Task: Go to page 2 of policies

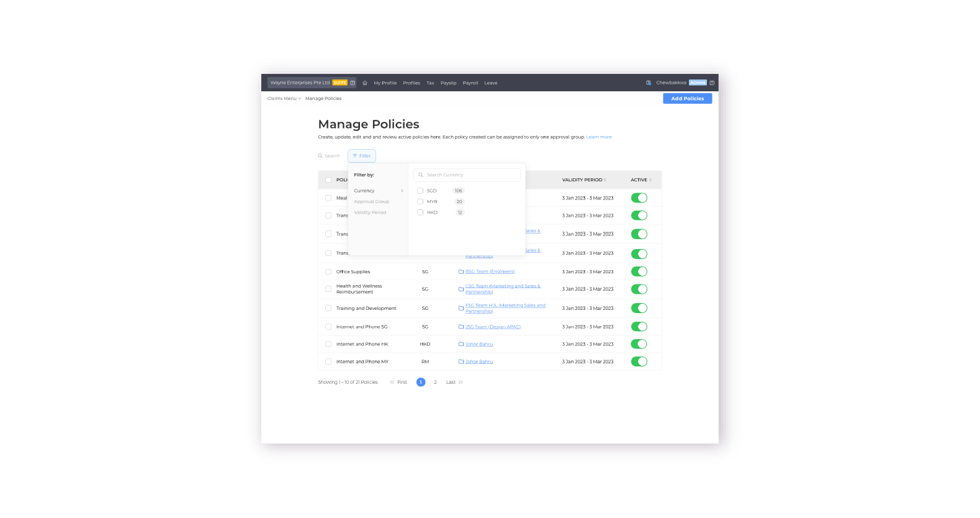Action: tap(435, 382)
